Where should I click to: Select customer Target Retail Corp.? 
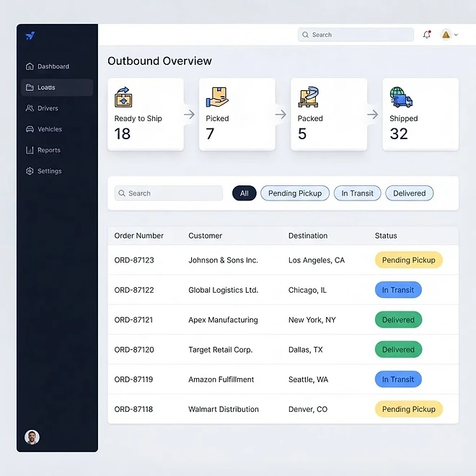coord(221,350)
